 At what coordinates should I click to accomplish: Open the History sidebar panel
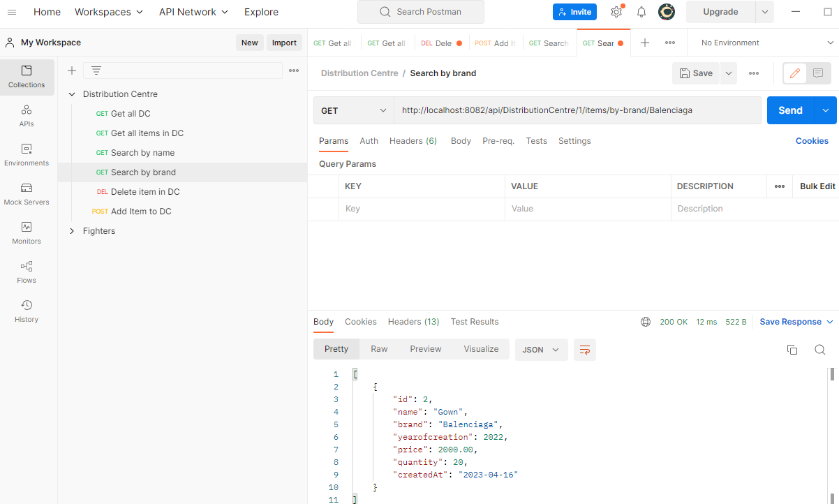[x=26, y=310]
